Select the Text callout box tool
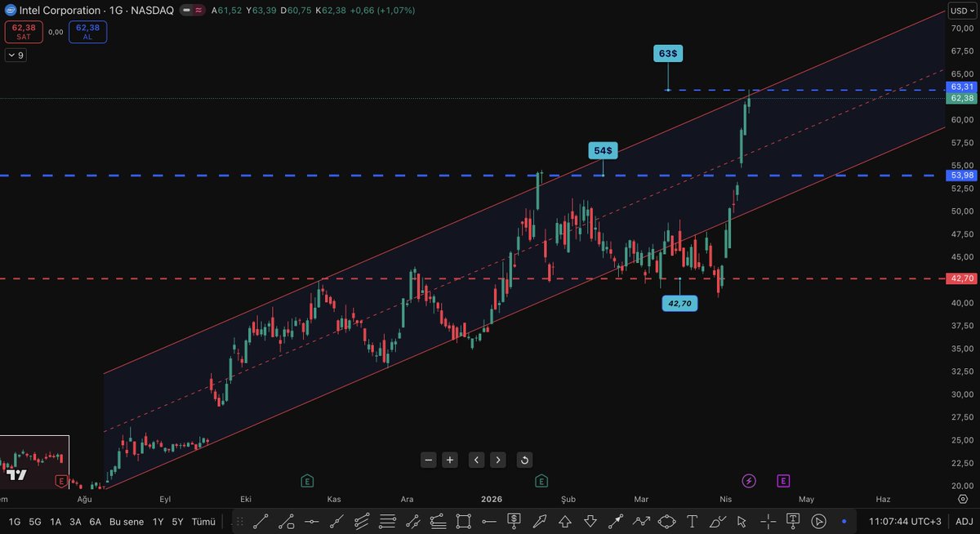980x534 pixels. tap(794, 521)
